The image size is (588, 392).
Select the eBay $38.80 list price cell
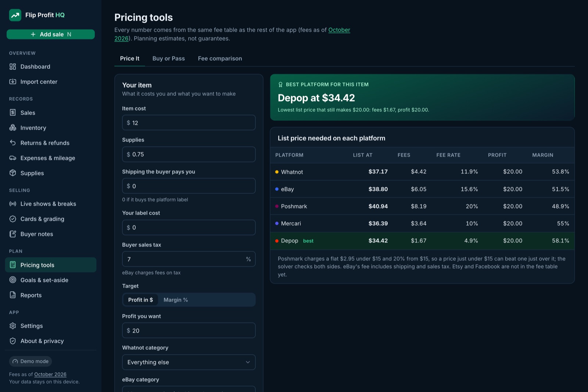(x=378, y=189)
